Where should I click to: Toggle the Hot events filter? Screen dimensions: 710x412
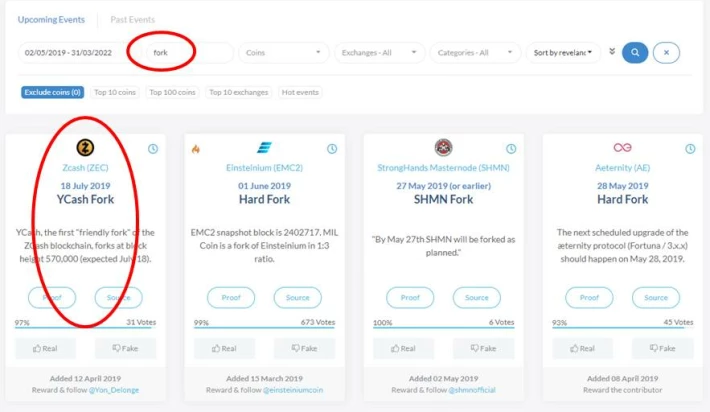(300, 92)
